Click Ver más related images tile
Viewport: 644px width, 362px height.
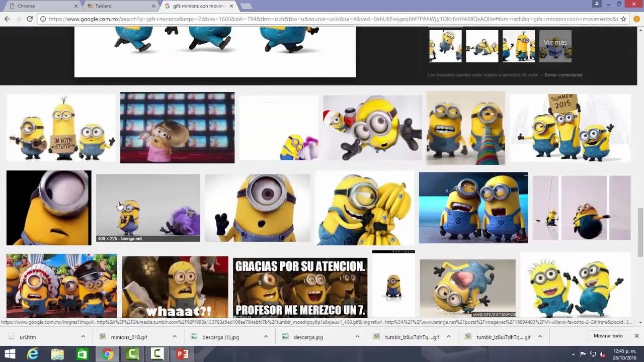555,46
